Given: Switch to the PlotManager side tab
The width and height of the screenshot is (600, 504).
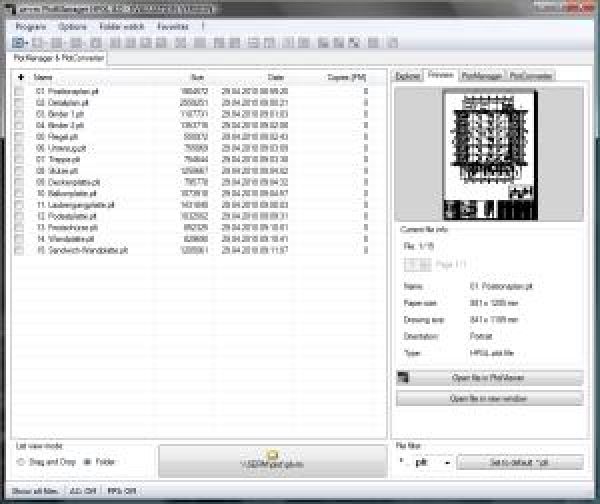Looking at the screenshot, I should 482,76.
